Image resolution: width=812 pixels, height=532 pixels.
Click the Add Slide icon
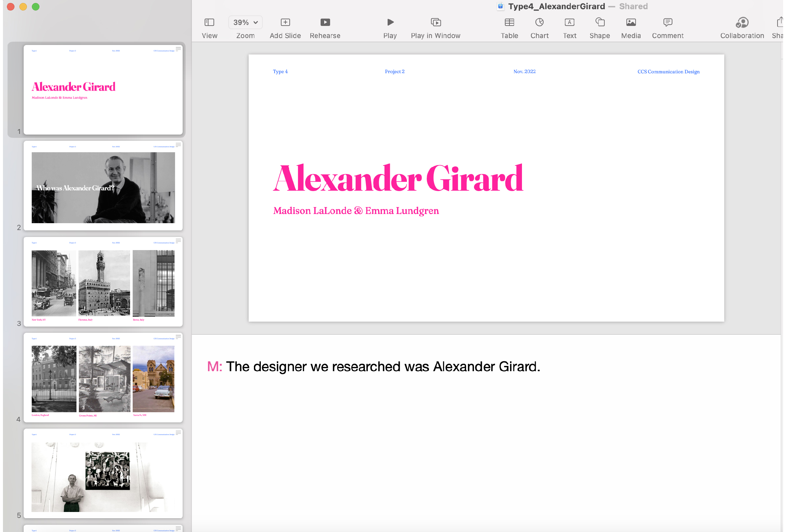(285, 23)
